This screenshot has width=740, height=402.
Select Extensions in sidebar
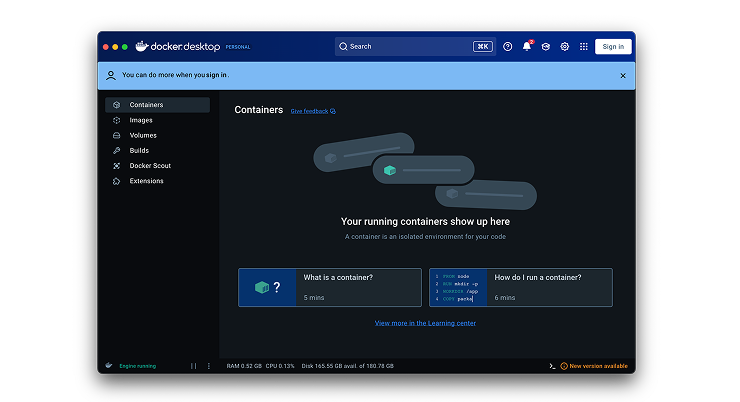point(157,181)
